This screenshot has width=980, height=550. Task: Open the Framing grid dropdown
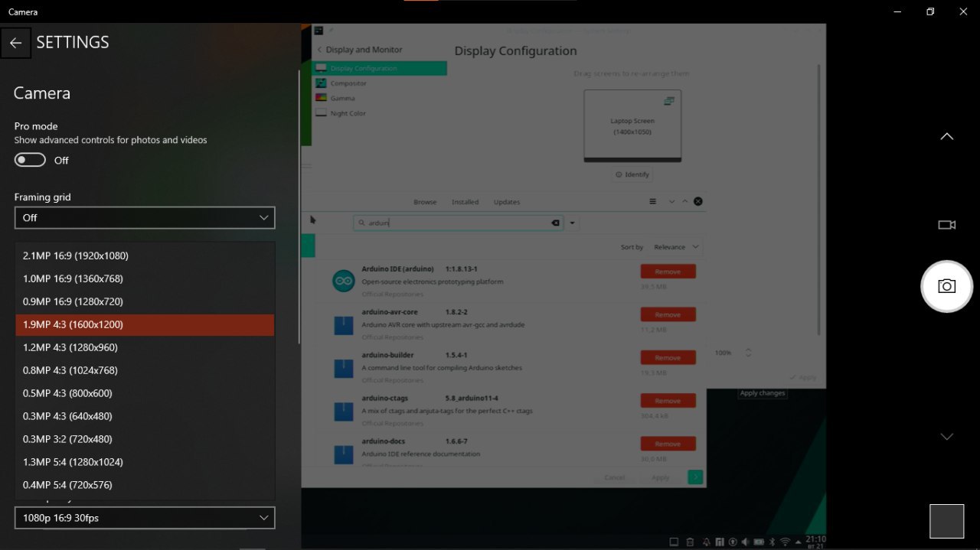145,218
